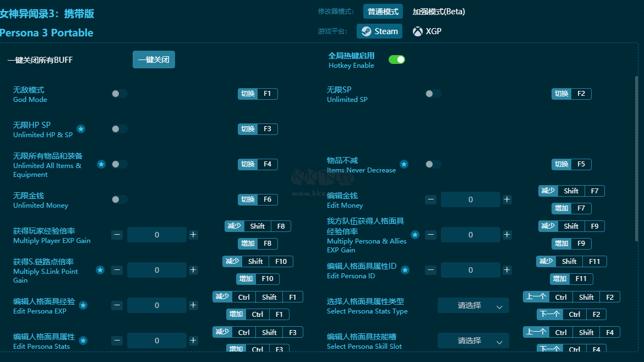Click the plus button for Edit Money
Screen dimensions: 644x362
tap(507, 199)
